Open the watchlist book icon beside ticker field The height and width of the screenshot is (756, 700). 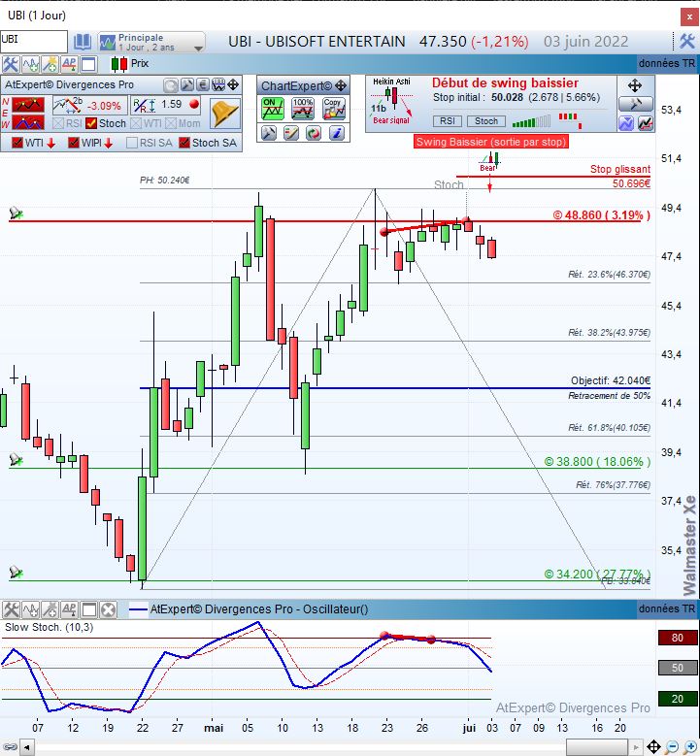83,42
